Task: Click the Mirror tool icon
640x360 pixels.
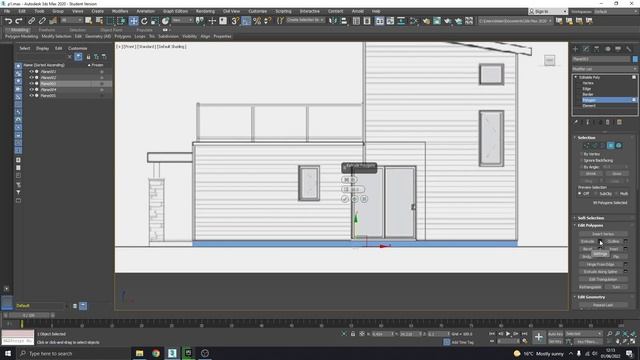Action: (333, 21)
